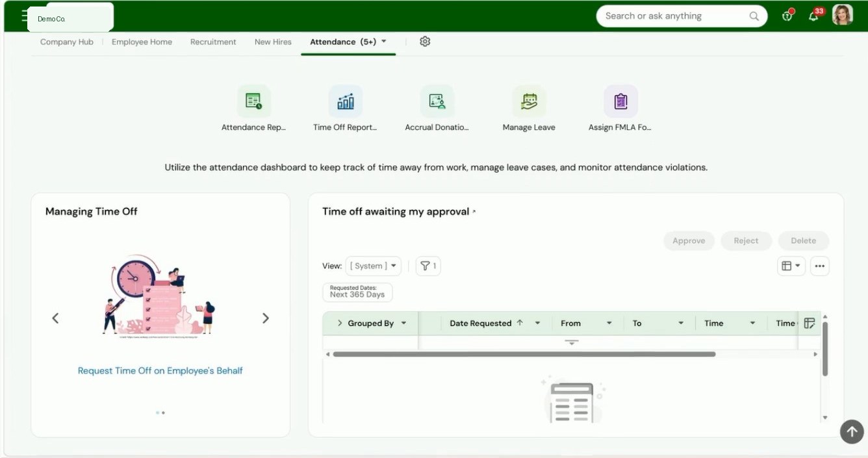
Task: Open the three-dots more options button
Action: (x=819, y=266)
